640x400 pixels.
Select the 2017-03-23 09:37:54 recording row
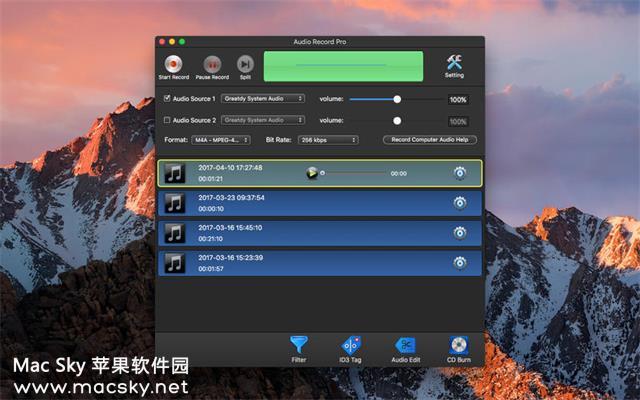(x=320, y=203)
